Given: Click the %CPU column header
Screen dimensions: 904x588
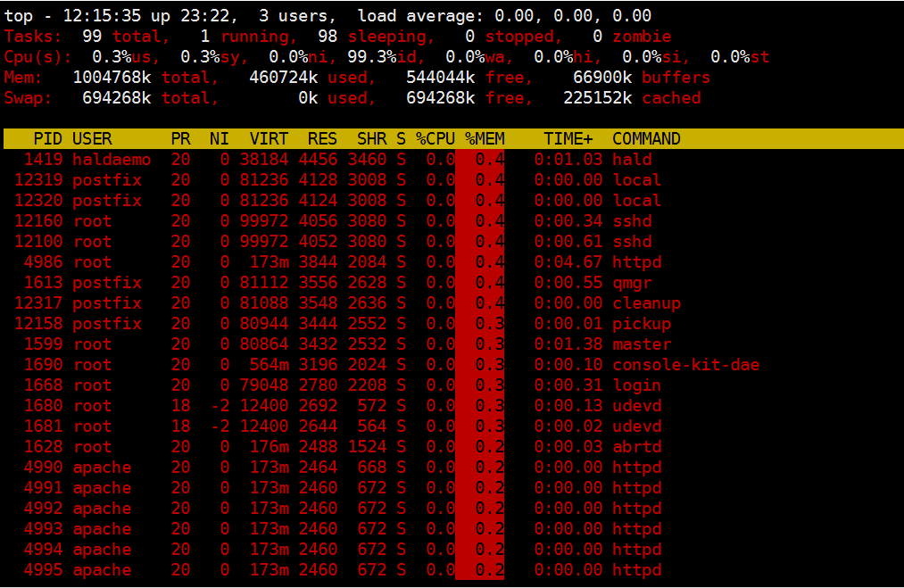Looking at the screenshot, I should pos(435,139).
